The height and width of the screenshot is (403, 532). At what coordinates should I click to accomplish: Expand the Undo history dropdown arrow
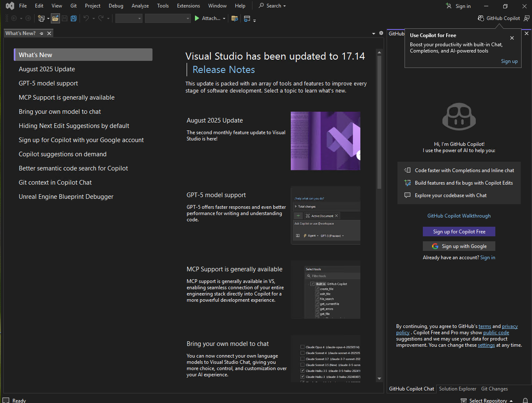93,18
